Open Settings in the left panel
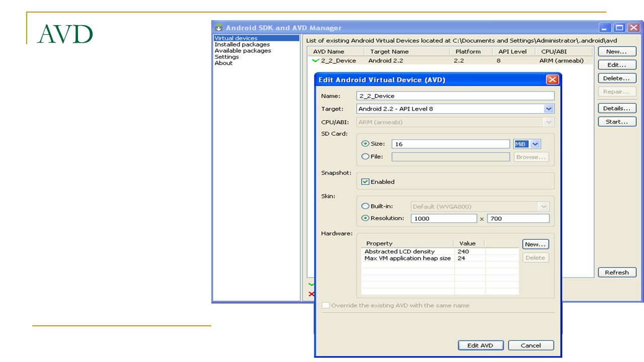This screenshot has height=362, width=644. (227, 57)
